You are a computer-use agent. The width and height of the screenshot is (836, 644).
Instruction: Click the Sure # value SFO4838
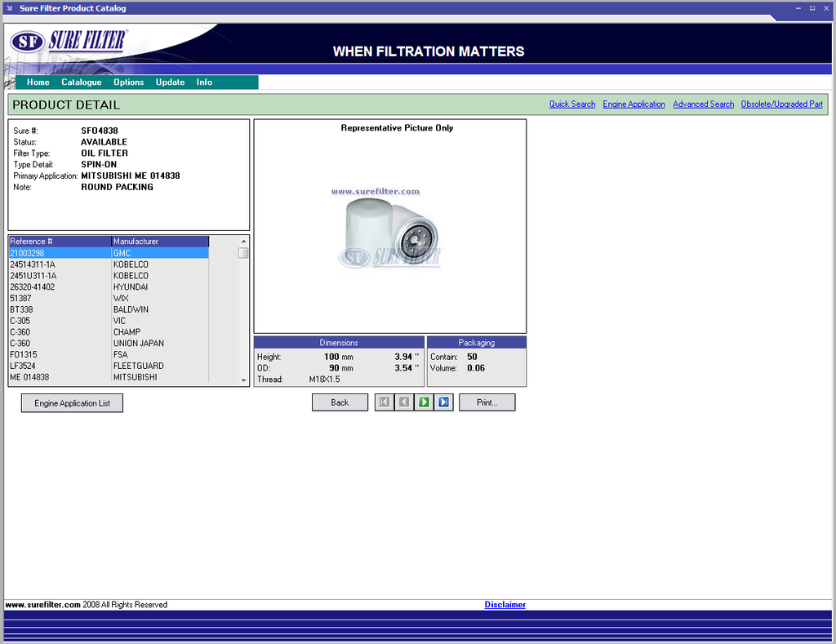click(100, 131)
